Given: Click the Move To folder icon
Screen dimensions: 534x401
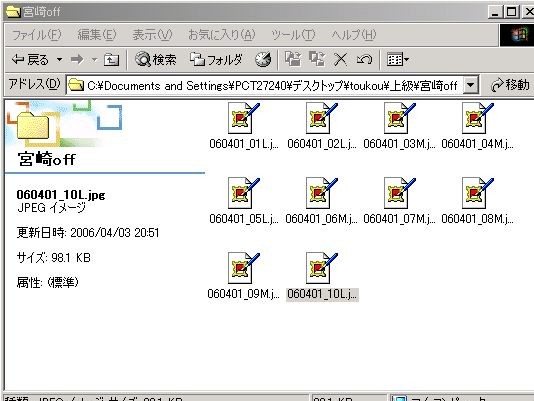Looking at the screenshot, I should [293, 59].
